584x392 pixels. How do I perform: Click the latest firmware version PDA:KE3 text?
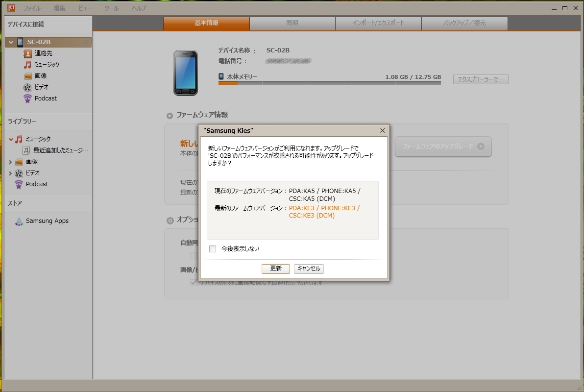324,212
